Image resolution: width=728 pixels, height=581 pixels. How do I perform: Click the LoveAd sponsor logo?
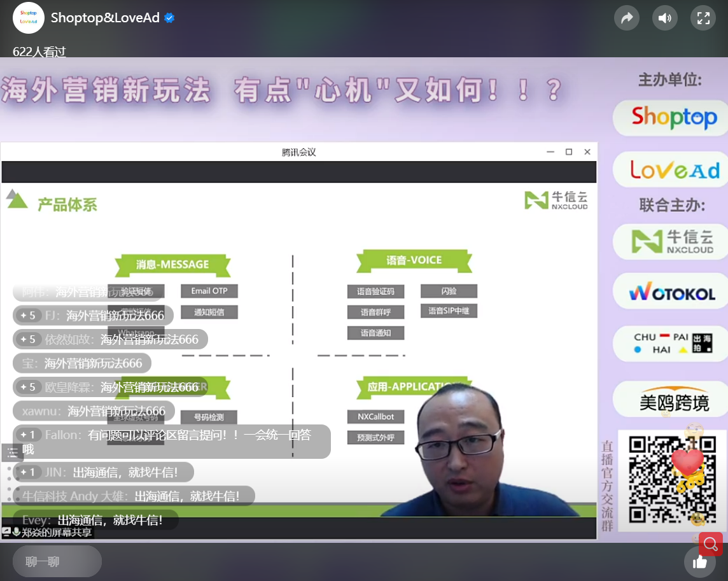[x=674, y=169]
